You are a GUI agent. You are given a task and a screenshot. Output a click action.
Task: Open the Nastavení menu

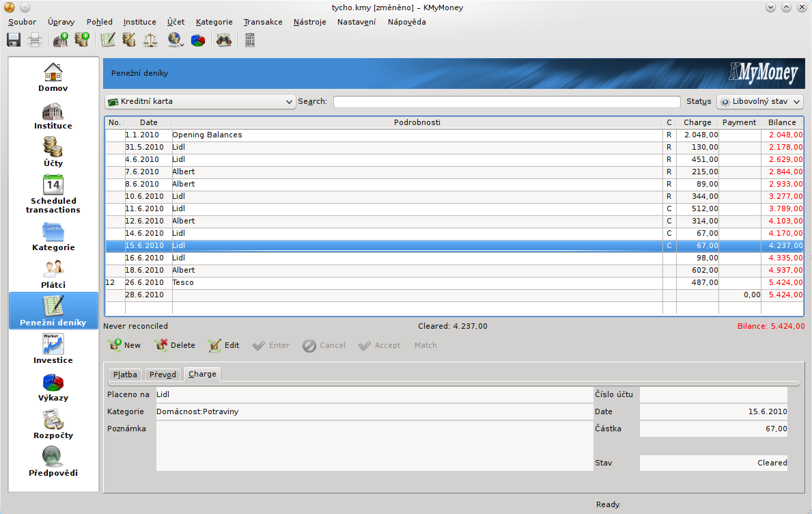[356, 22]
